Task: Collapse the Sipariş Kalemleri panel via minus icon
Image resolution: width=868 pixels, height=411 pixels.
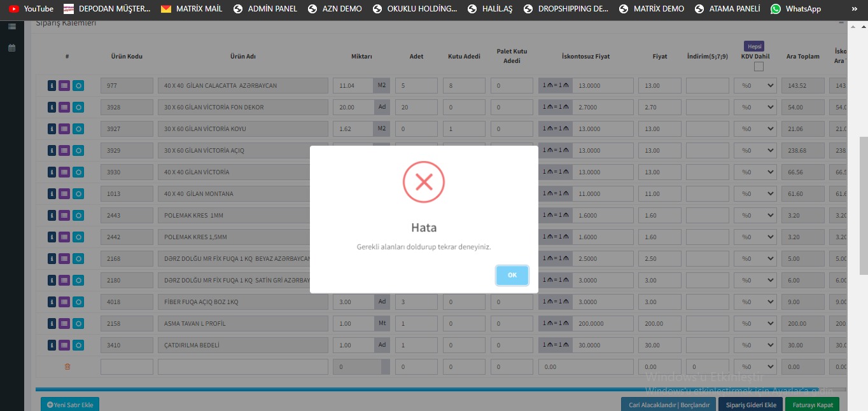Action: [841, 23]
